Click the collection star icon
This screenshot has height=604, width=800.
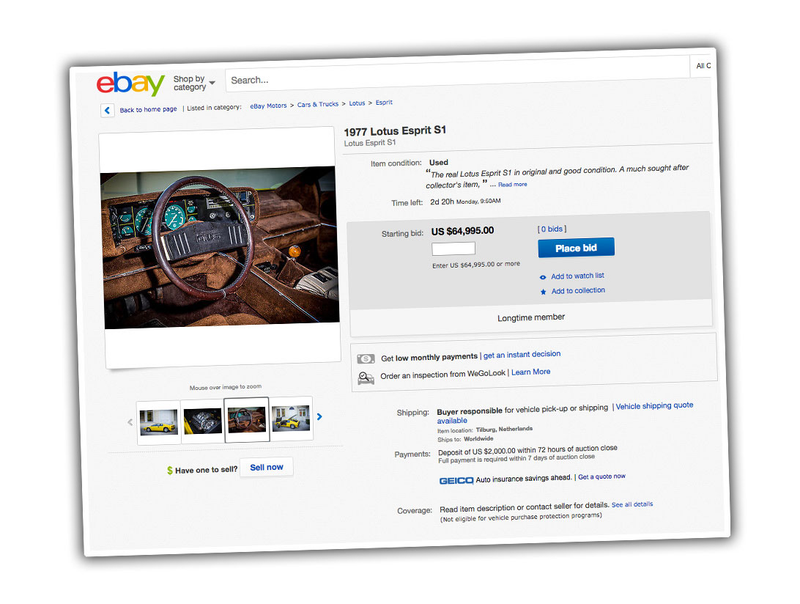pos(543,292)
